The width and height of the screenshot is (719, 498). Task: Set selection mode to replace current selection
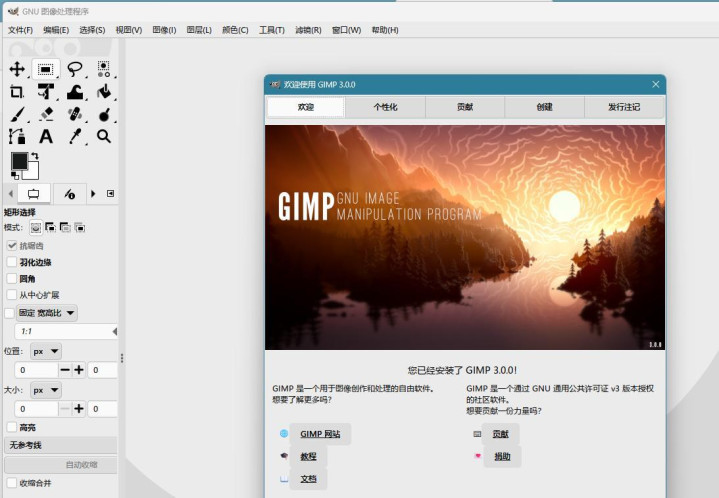(x=36, y=227)
